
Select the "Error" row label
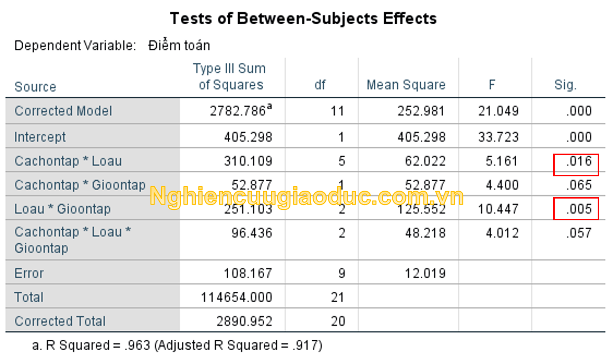pos(29,274)
